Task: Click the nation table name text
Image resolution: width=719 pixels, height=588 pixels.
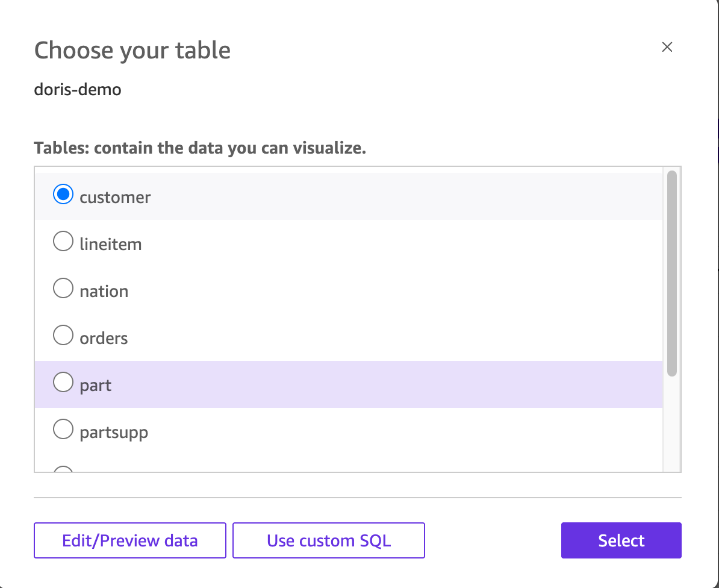Action: pos(104,292)
